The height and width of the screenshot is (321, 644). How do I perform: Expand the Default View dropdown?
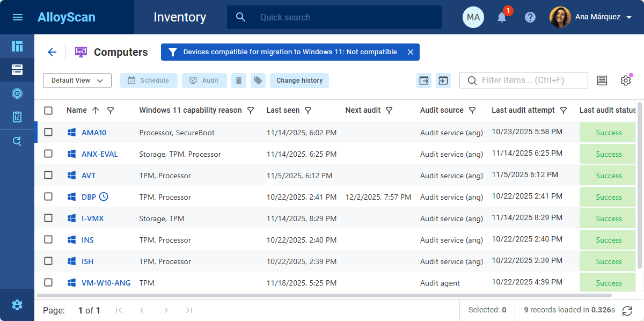pos(77,81)
